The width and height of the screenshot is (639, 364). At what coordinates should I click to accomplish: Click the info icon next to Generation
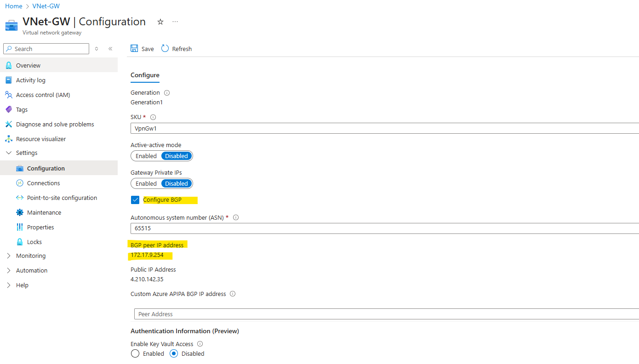167,93
